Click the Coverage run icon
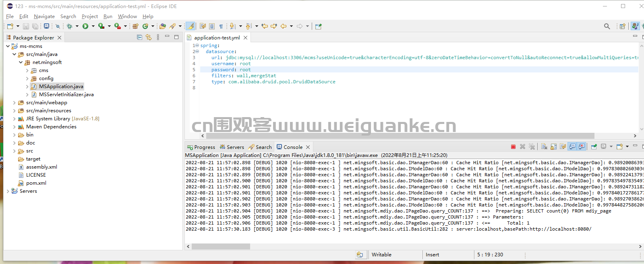The image size is (644, 264). pos(101,26)
